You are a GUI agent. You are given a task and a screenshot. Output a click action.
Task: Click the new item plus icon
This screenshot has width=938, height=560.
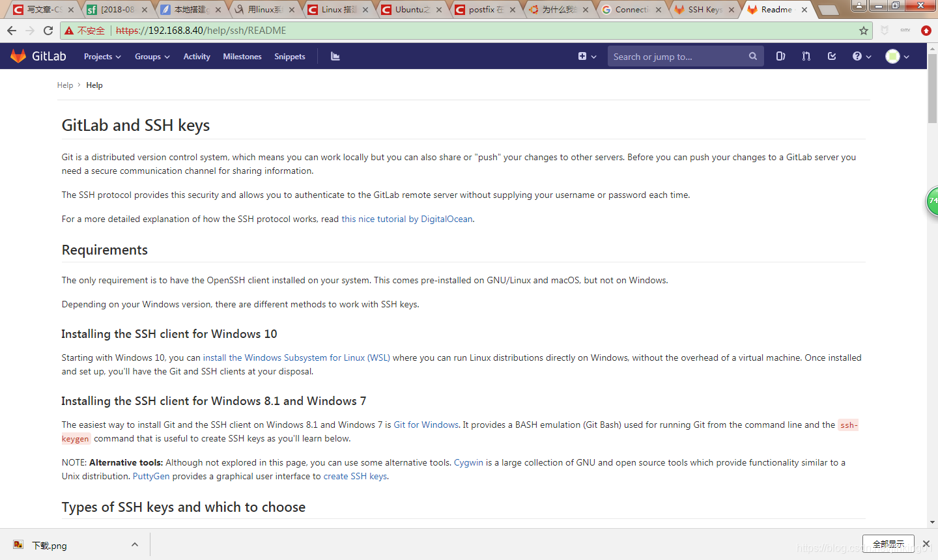click(582, 57)
